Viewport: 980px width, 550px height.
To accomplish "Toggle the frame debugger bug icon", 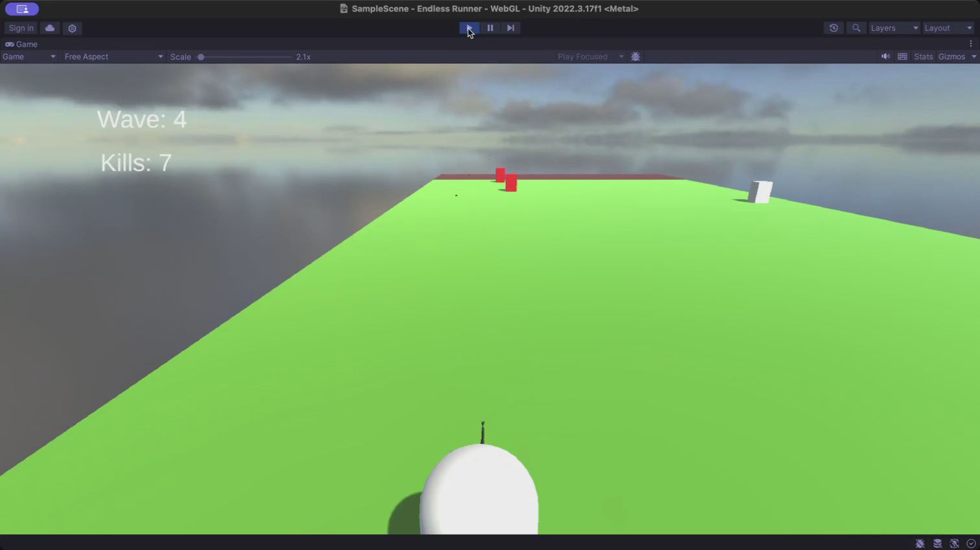I will pos(635,56).
